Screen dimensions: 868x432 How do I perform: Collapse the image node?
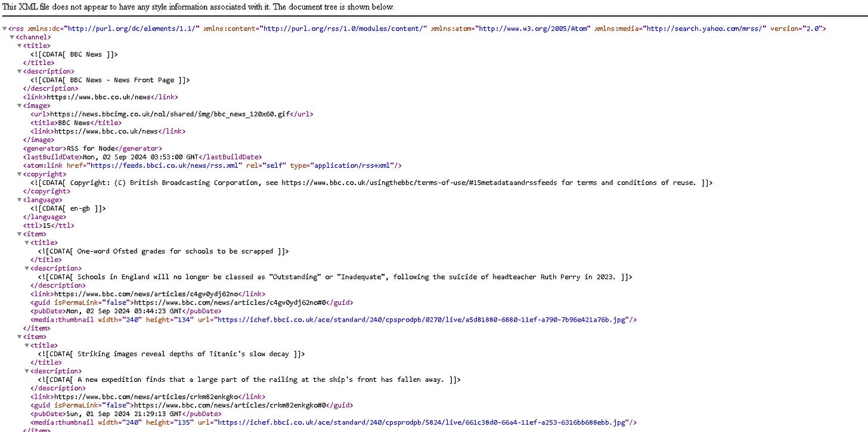point(19,106)
